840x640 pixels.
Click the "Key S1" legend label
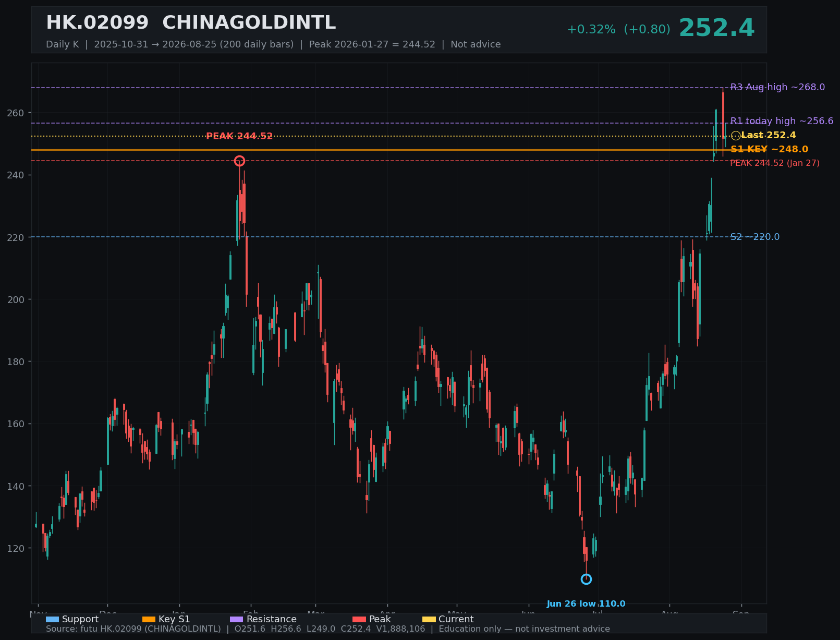pyautogui.click(x=174, y=620)
